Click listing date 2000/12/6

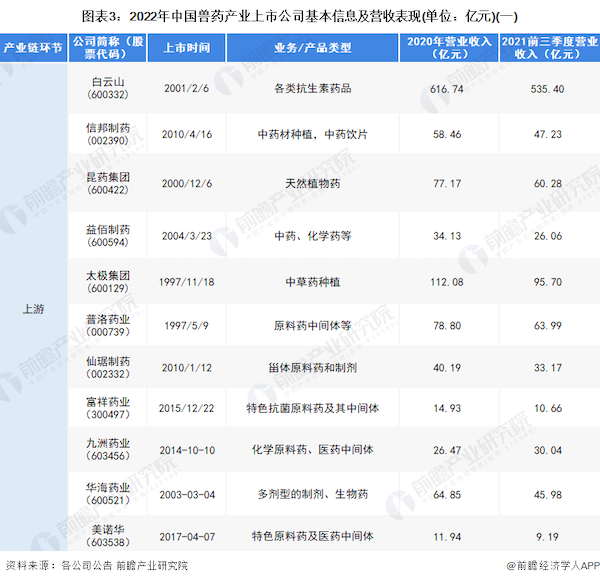(186, 184)
